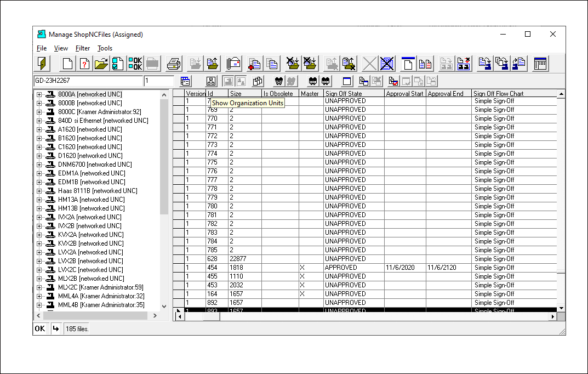588x374 pixels.
Task: Click the export folder icon with black X
Action: (x=349, y=64)
